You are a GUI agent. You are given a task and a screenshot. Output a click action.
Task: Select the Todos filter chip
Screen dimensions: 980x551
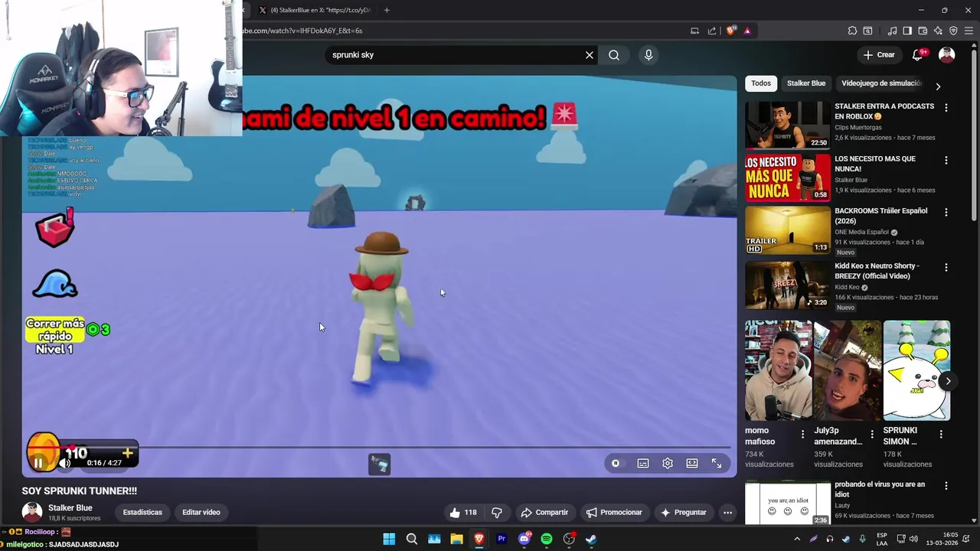click(761, 83)
